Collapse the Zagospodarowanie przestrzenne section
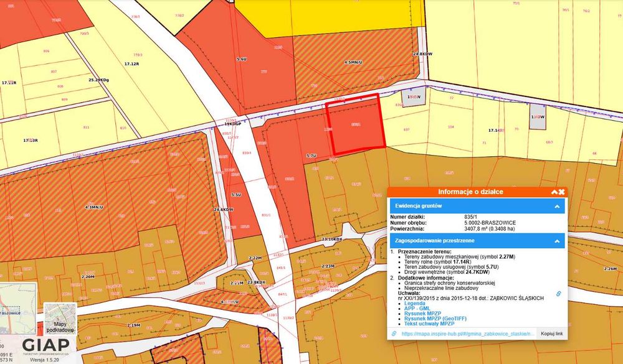Viewport: 623px width, 364px height. [x=557, y=241]
